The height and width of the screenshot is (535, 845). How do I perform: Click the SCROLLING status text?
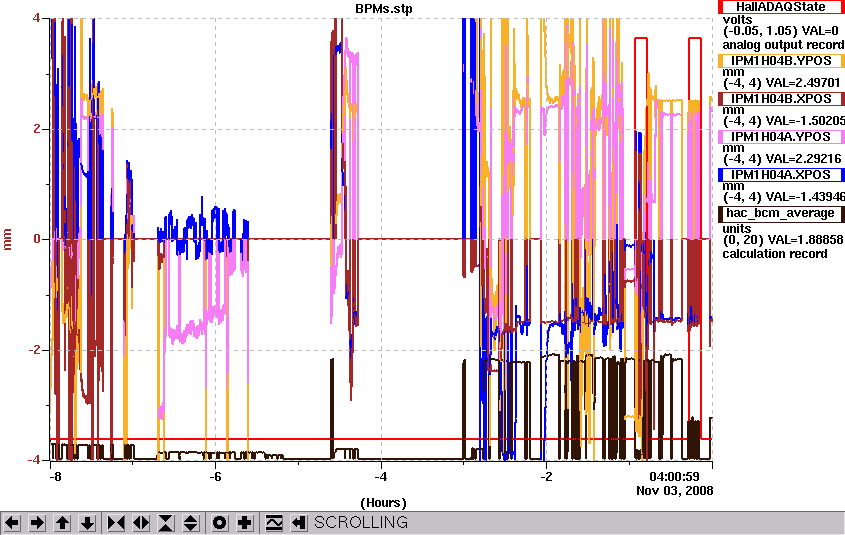tap(361, 523)
